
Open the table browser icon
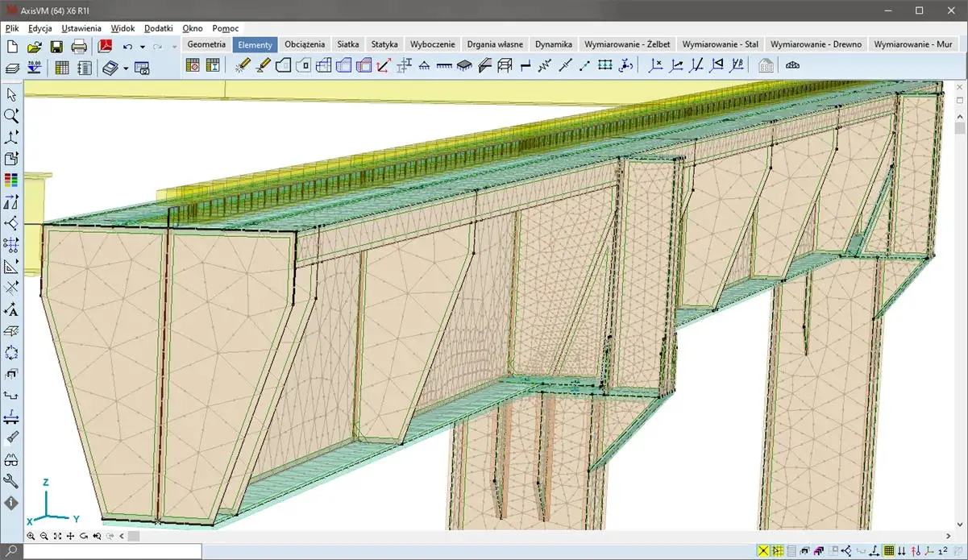click(x=62, y=68)
